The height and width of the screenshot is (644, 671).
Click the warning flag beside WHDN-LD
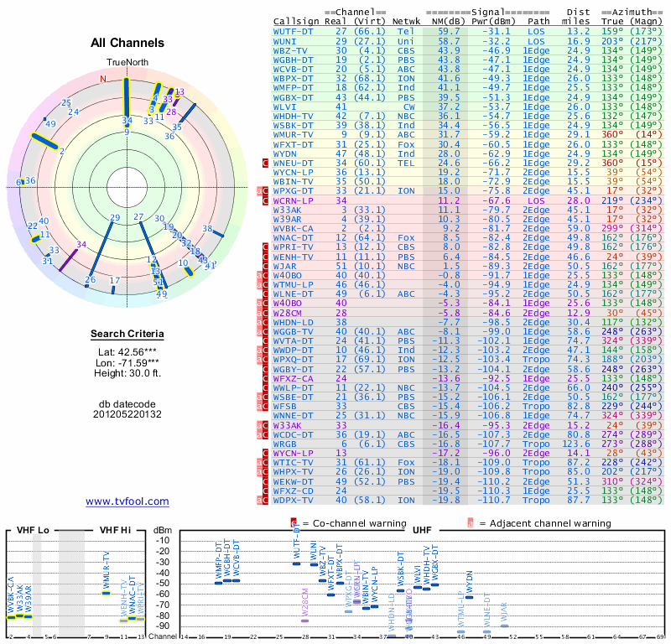coord(263,322)
